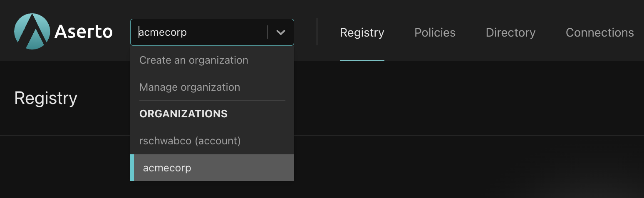Open the Connections tab
This screenshot has height=198, width=644.
[x=599, y=32]
